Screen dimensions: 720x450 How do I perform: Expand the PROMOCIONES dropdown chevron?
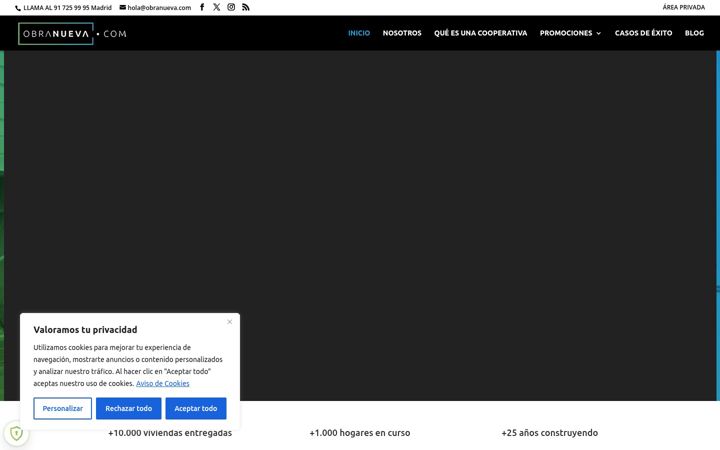tap(598, 34)
